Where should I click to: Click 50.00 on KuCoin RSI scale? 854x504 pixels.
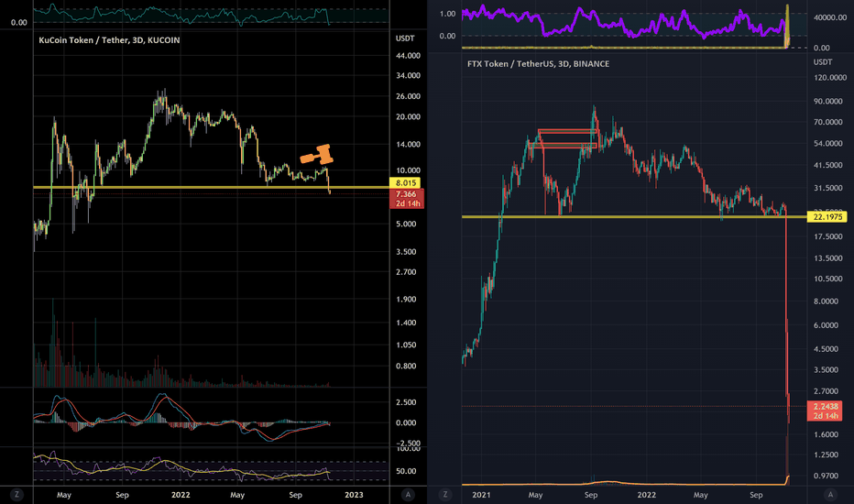point(406,471)
